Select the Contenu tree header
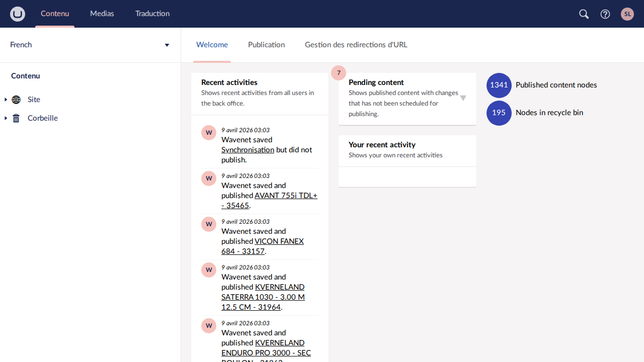Screen dimensions: 644x362 point(26,76)
